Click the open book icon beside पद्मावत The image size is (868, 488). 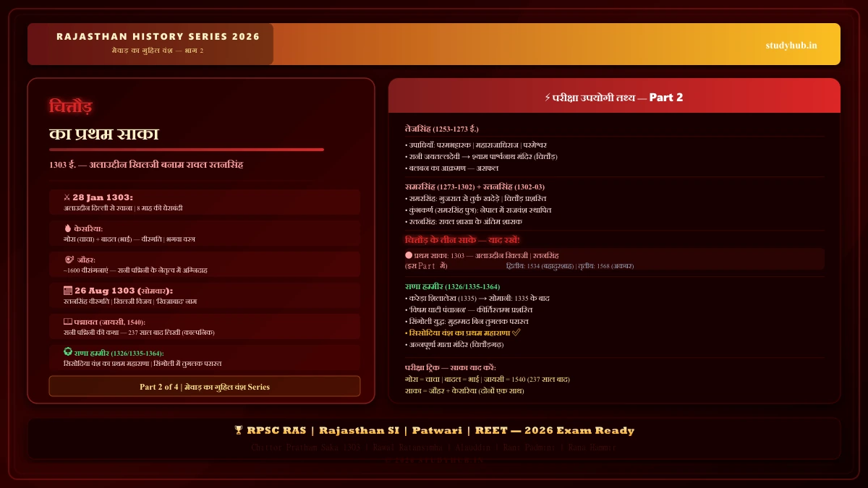68,322
